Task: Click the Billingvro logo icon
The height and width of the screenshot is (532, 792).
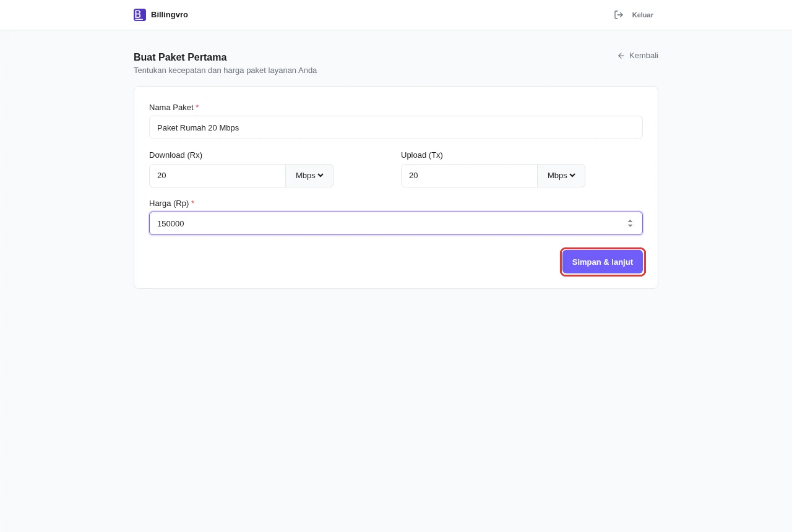Action: (x=140, y=15)
